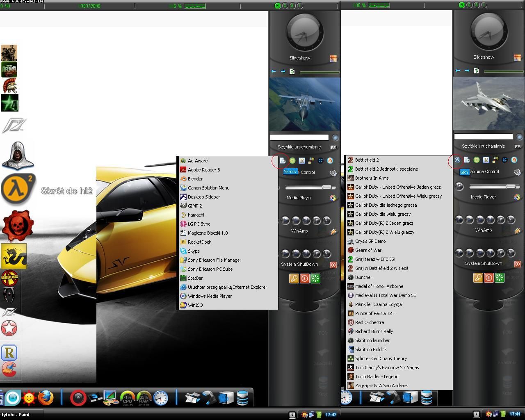Click the CPU meter gauge in dock
Image resolution: width=525 pixels, height=420 pixels.
click(x=128, y=398)
